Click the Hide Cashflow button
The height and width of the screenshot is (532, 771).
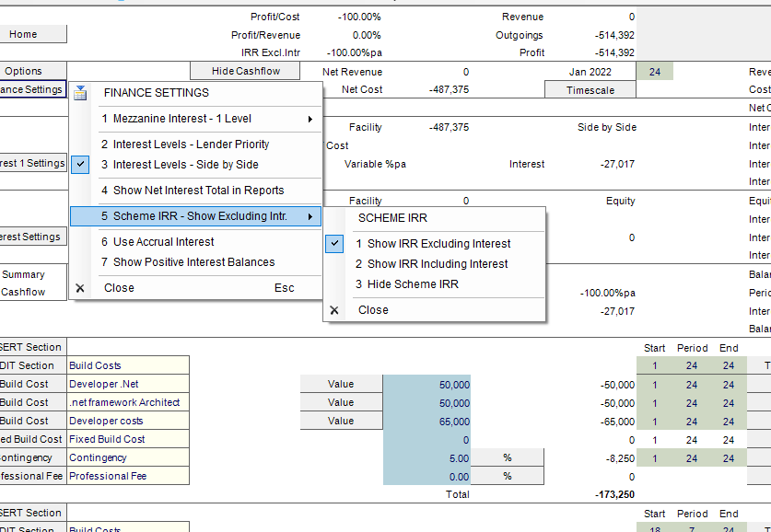pos(245,71)
